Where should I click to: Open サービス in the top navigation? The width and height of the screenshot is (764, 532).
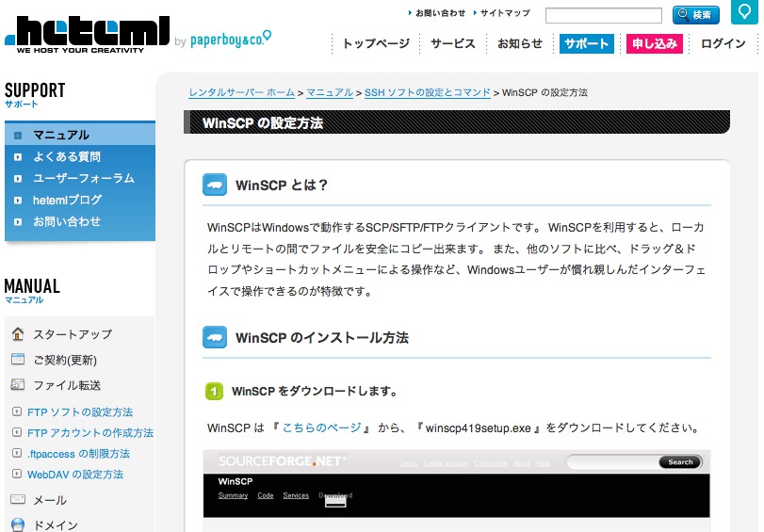click(x=452, y=44)
